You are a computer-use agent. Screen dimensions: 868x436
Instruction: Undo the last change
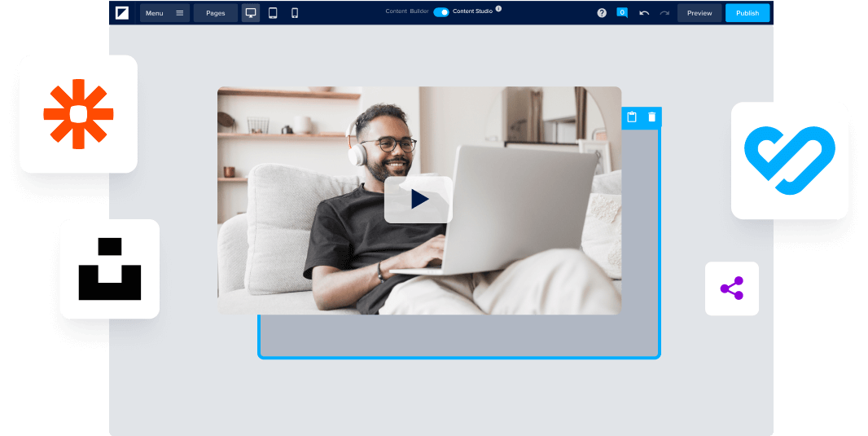(644, 13)
